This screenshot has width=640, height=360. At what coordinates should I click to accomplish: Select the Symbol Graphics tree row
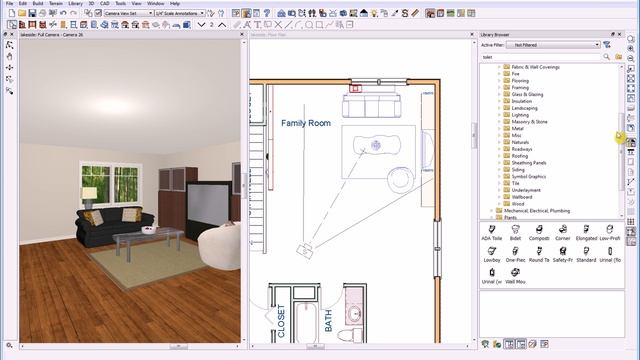coord(528,176)
